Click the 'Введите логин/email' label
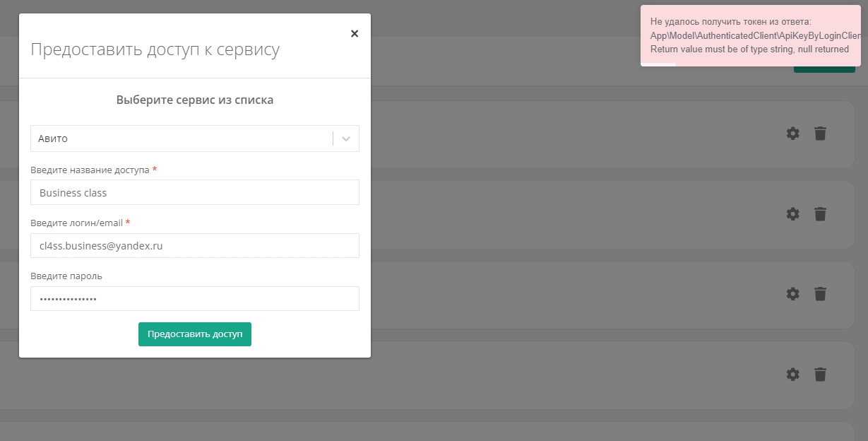This screenshot has height=441, width=868. pos(76,223)
